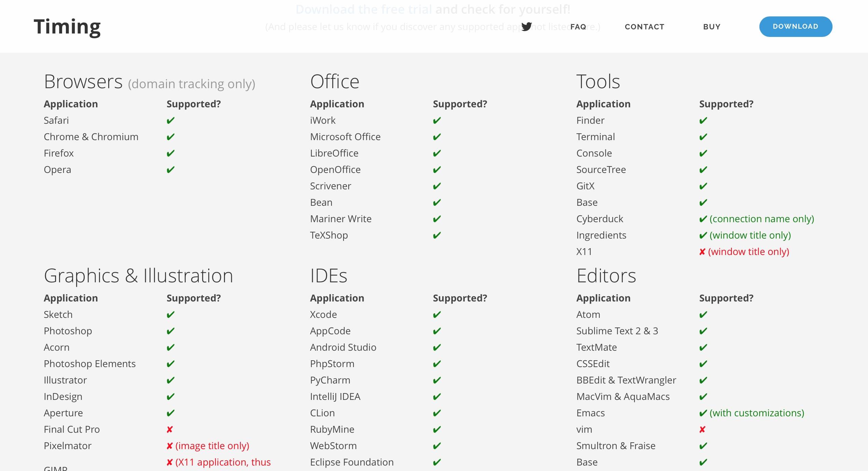The height and width of the screenshot is (471, 868).
Task: Click the red '(image title only)' note
Action: pos(212,446)
